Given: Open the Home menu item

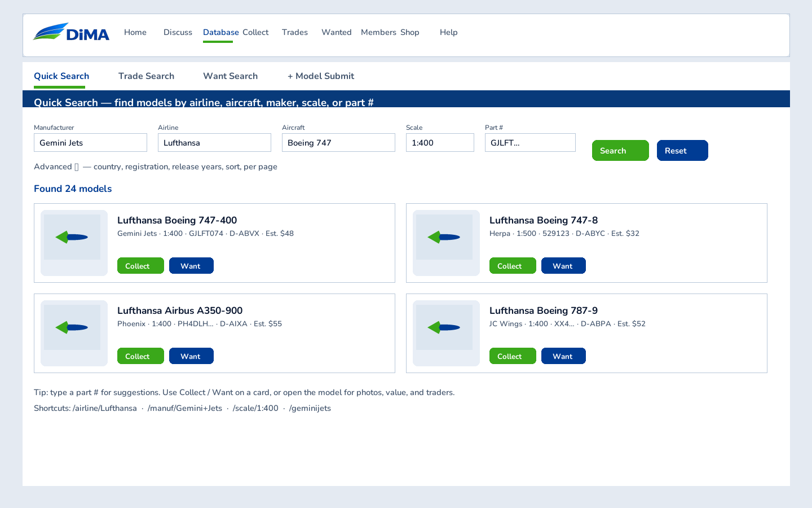Looking at the screenshot, I should coord(135,32).
